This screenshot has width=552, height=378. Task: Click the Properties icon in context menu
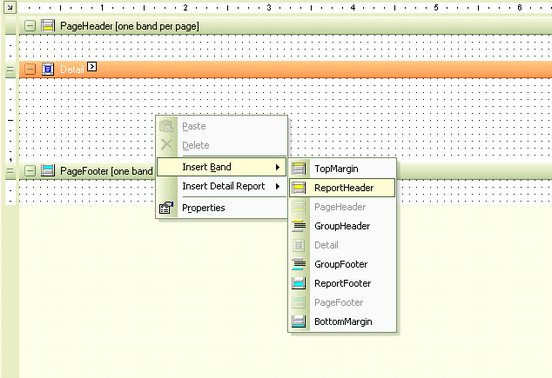click(x=167, y=208)
